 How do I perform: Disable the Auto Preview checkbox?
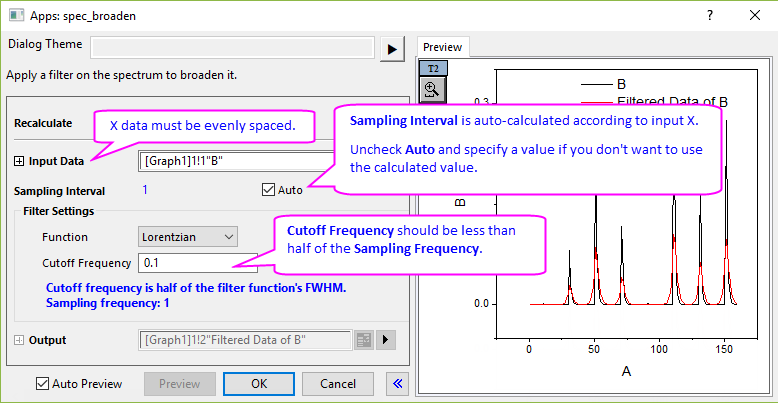pyautogui.click(x=42, y=384)
